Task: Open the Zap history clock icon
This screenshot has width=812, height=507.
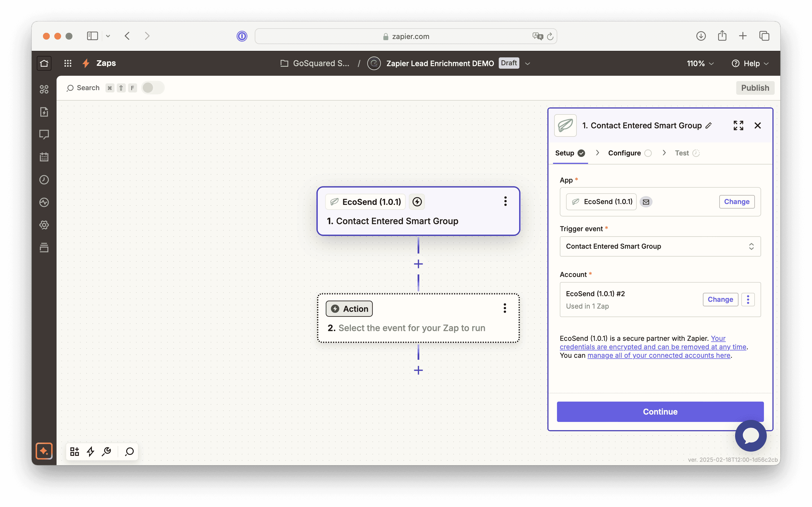Action: pos(44,180)
